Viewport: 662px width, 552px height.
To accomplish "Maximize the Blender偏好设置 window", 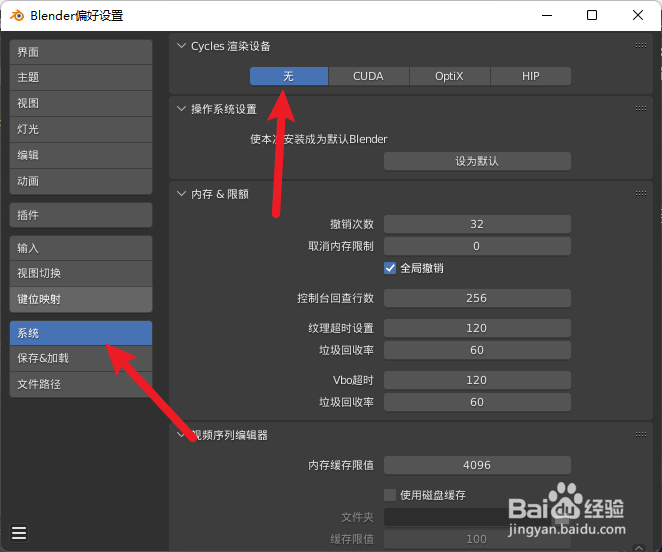I will click(592, 16).
